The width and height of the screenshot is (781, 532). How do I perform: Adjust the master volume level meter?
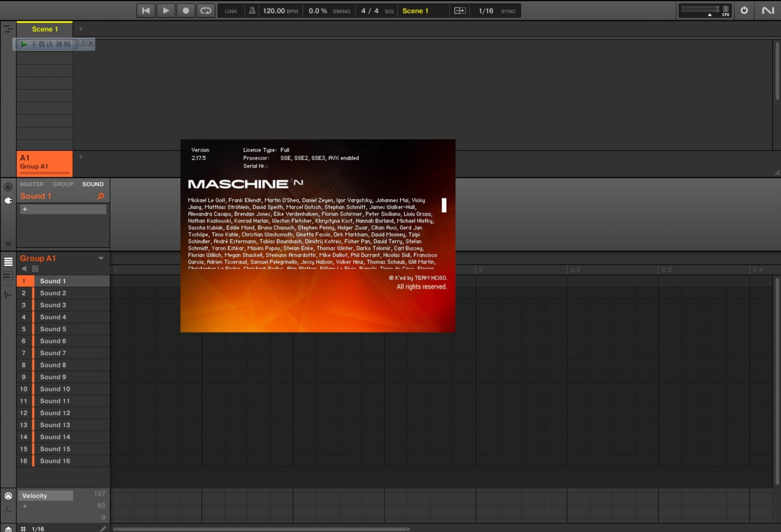700,10
